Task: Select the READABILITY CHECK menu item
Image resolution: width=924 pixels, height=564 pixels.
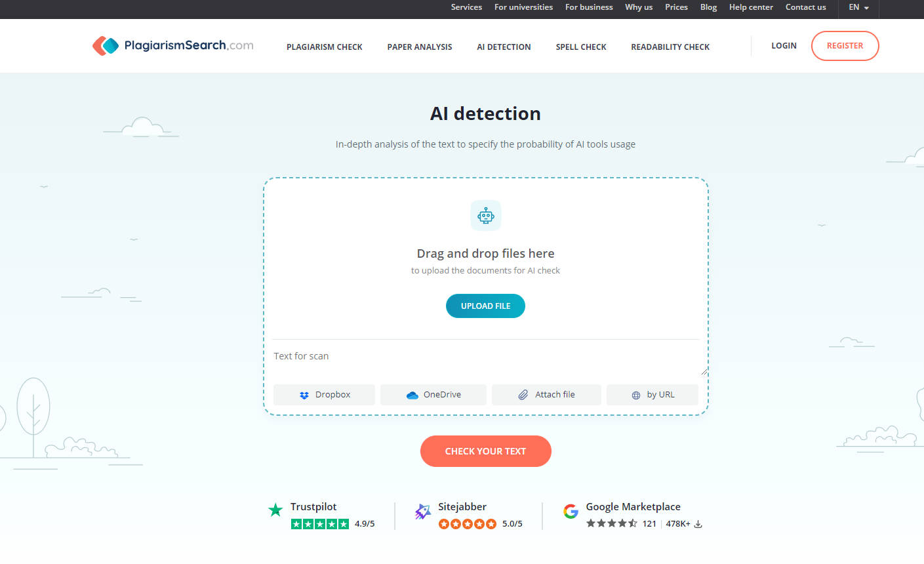Action: tap(670, 47)
